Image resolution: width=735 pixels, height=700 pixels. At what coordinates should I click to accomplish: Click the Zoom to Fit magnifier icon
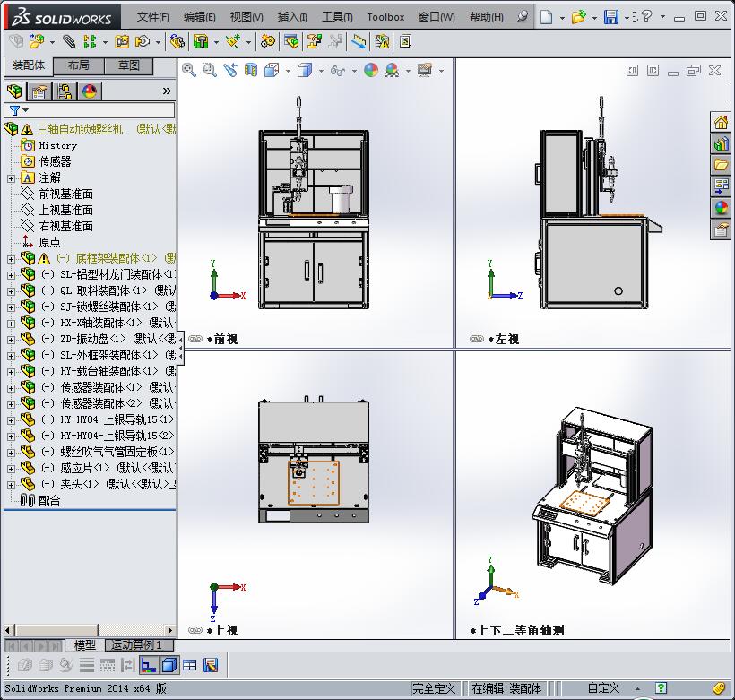tap(189, 70)
